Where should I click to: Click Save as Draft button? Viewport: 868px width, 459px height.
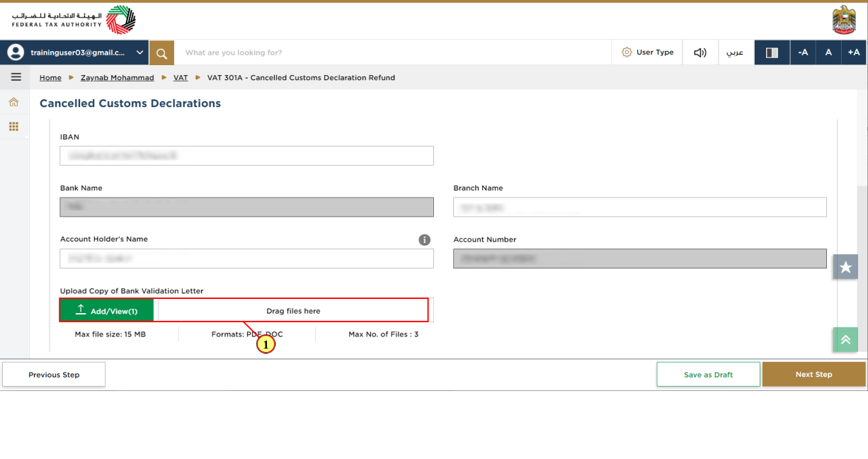[x=708, y=375]
